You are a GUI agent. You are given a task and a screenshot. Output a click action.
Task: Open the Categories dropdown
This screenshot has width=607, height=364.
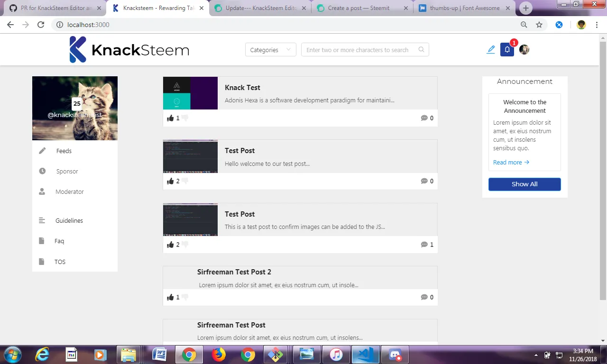pos(271,50)
